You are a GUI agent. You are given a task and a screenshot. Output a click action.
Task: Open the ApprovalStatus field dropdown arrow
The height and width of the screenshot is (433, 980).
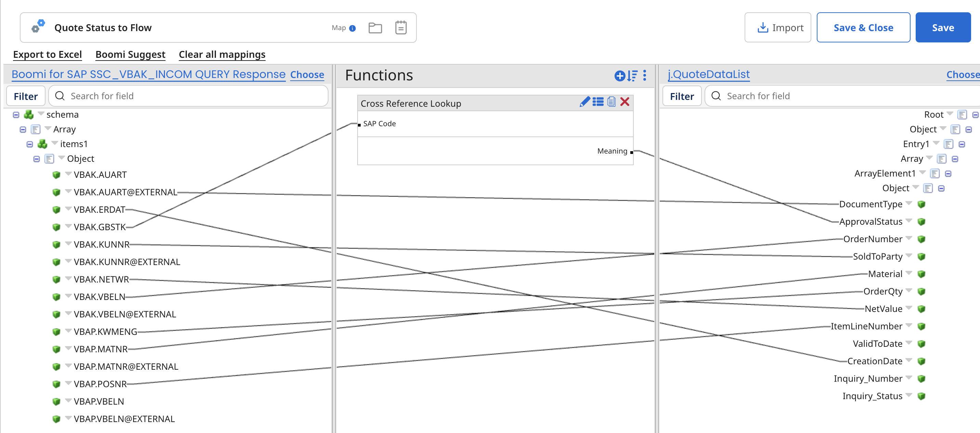tap(909, 221)
